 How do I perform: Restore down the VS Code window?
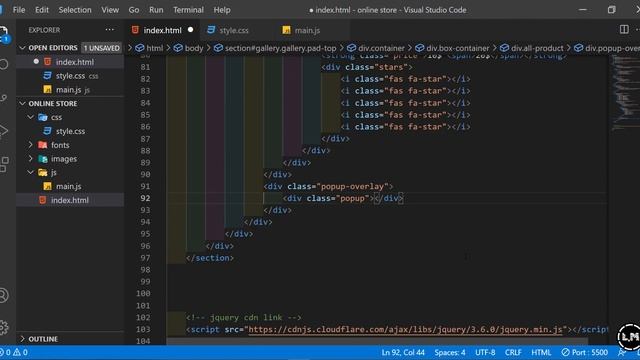[x=611, y=9]
